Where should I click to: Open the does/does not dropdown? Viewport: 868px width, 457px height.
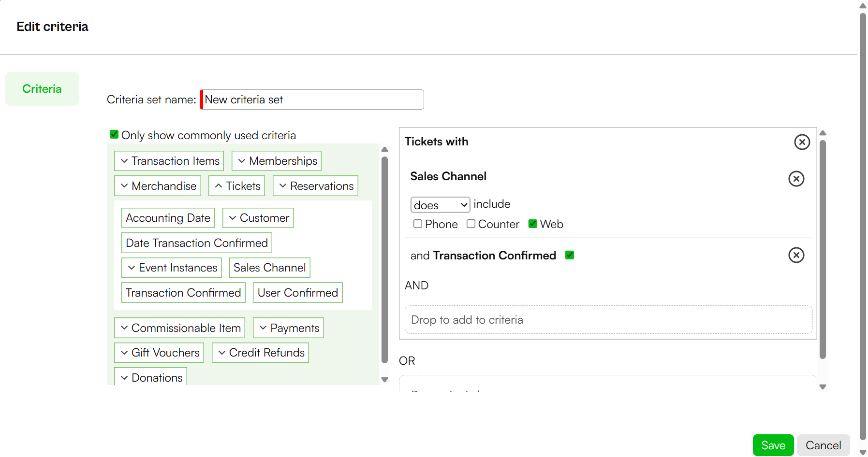tap(440, 205)
